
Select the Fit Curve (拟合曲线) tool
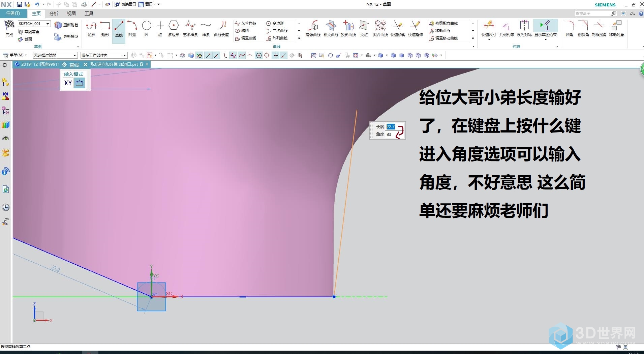point(380,28)
